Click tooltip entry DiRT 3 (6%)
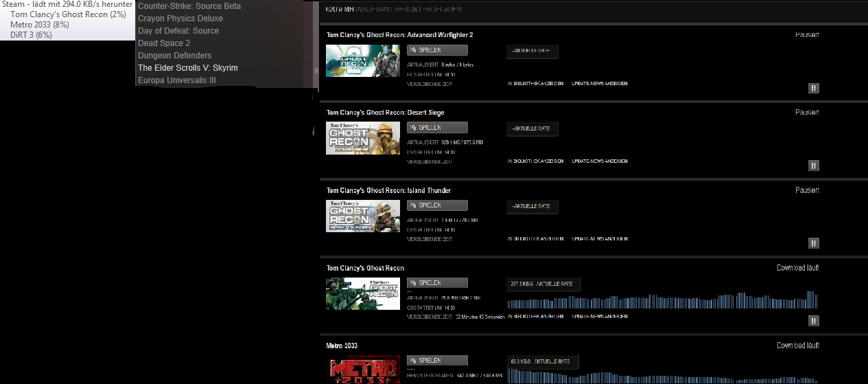Screen dimensions: 868x384 [x=31, y=35]
